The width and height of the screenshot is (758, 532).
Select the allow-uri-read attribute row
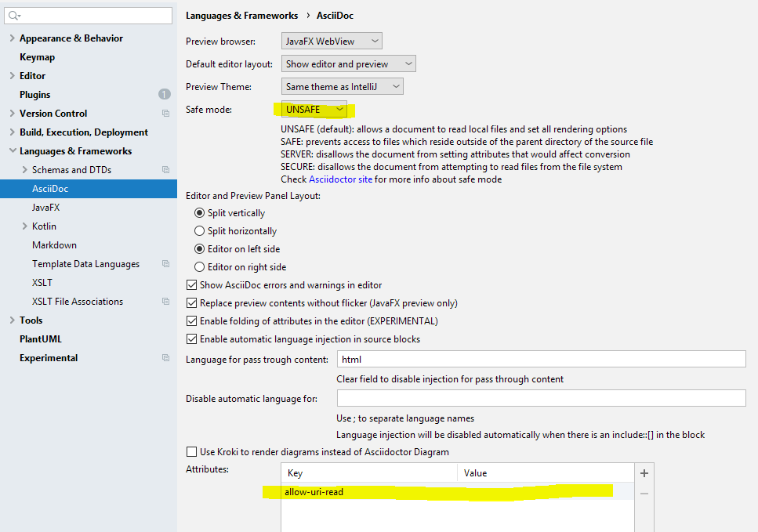click(x=457, y=492)
